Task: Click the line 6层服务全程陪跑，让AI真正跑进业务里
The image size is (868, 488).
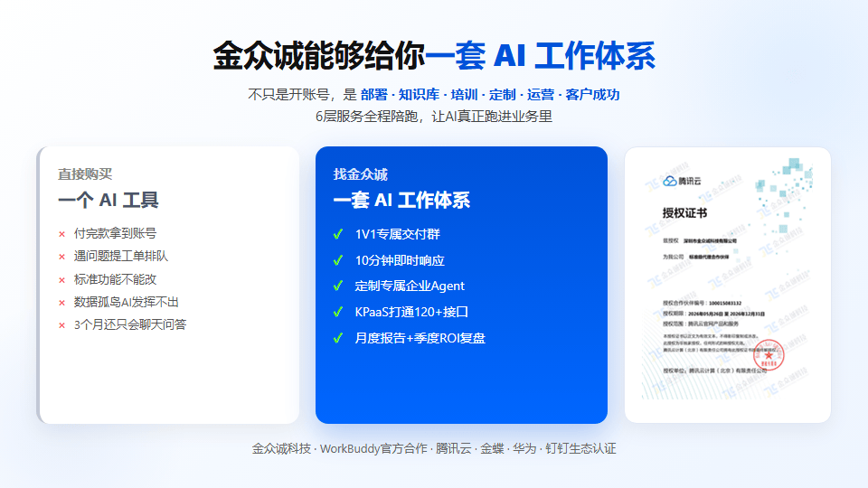Action: pos(434,117)
